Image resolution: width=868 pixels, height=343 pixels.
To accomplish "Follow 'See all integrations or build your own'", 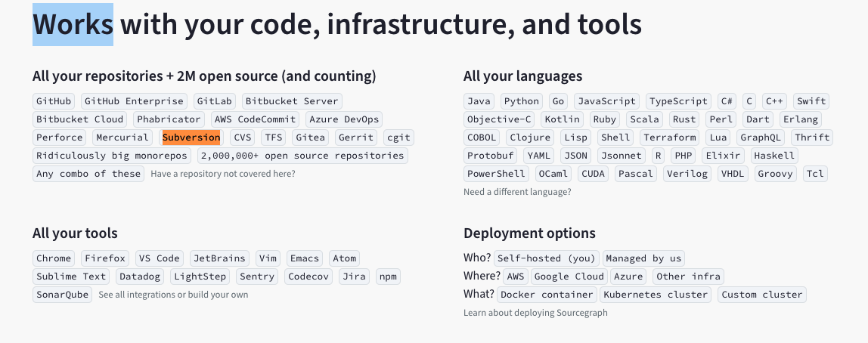I will 173,295.
